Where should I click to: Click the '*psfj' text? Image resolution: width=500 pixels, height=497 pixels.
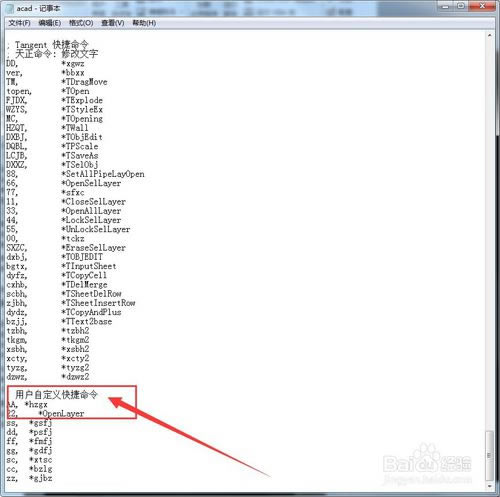[41, 432]
